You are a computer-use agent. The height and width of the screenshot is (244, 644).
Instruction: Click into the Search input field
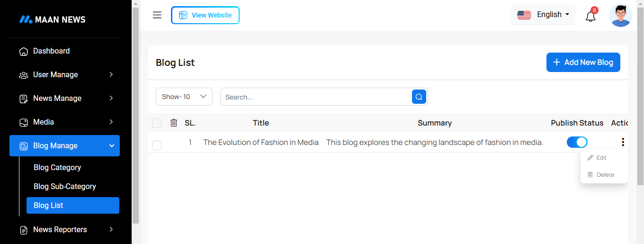click(x=315, y=97)
